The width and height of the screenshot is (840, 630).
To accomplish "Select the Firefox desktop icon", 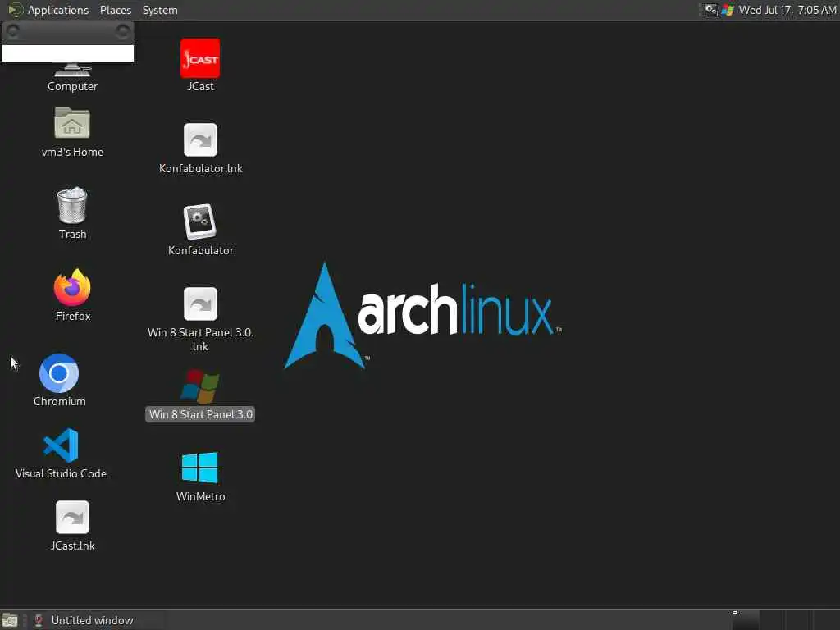I will pos(72,287).
